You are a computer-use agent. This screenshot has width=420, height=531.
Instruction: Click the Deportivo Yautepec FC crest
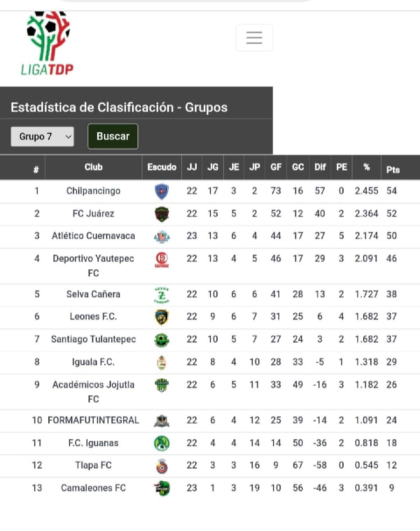[x=162, y=260]
